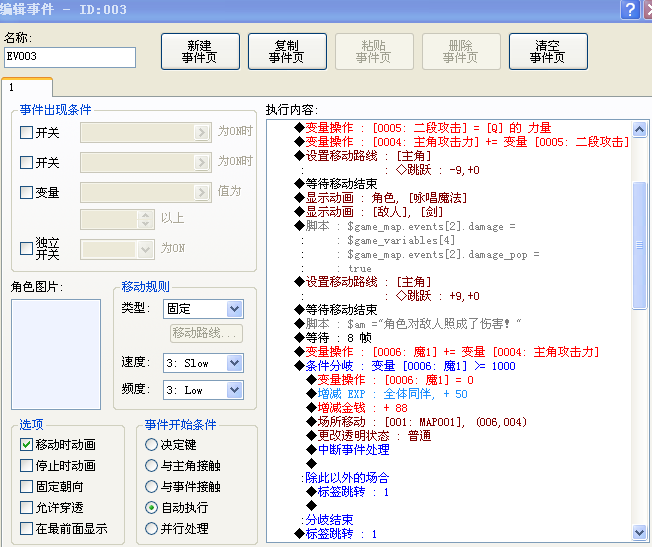
Task: Select the 自动执行 trigger radio button
Action: point(151,507)
